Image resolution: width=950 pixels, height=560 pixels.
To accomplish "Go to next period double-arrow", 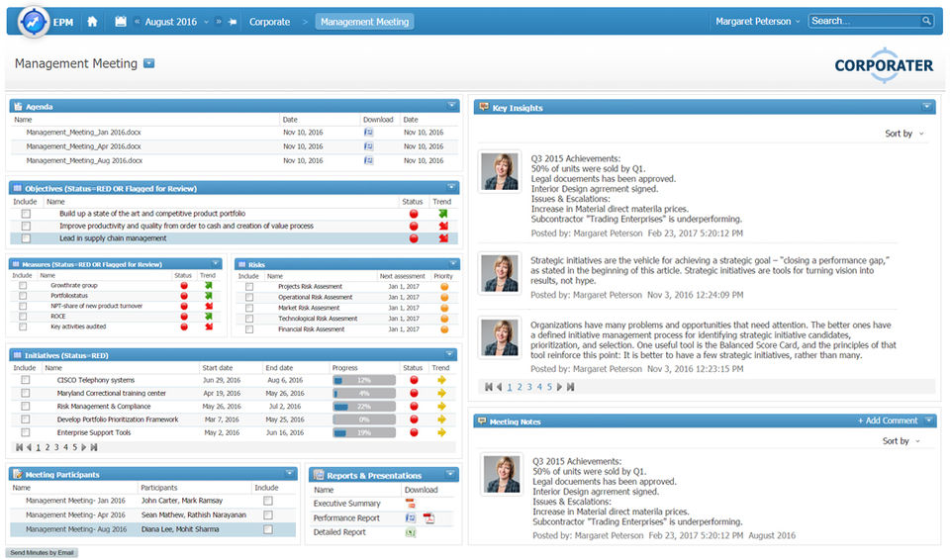I will [219, 22].
